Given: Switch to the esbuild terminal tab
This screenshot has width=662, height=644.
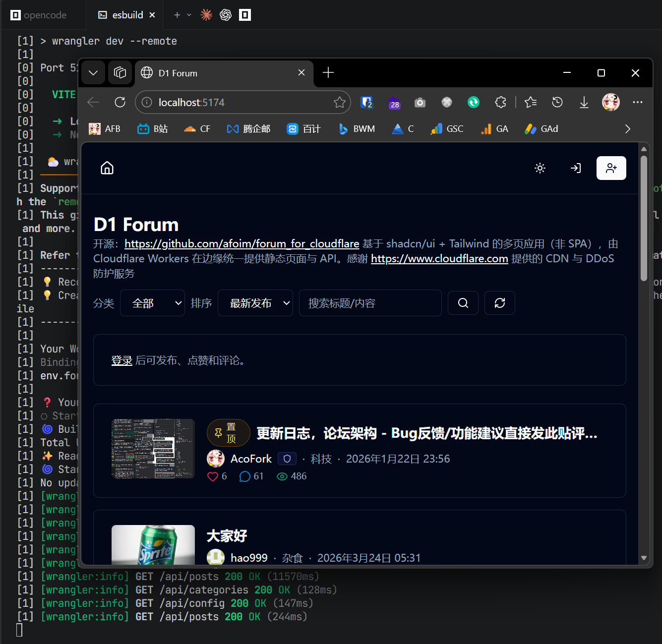Looking at the screenshot, I should coord(127,15).
